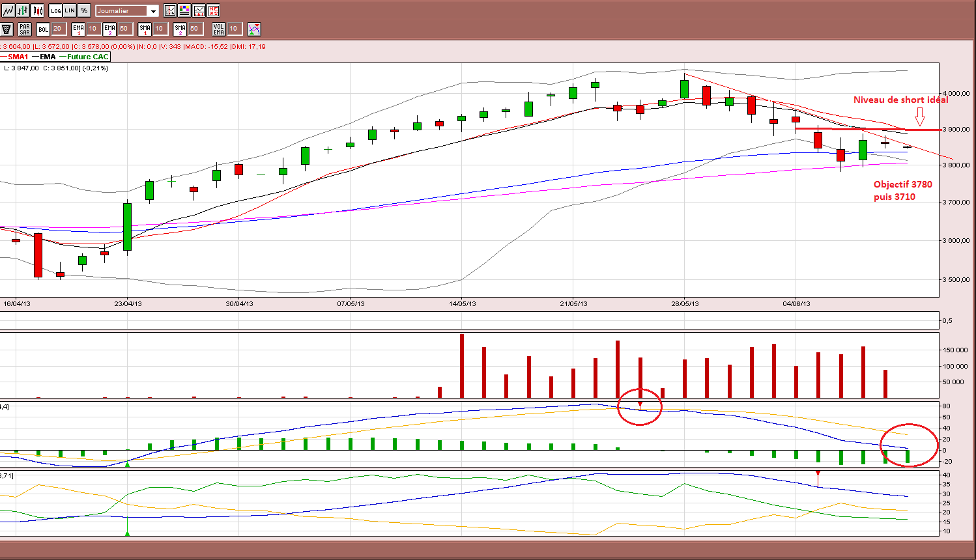The height and width of the screenshot is (560, 976).
Task: Select the OHLC bar chart style
Action: (x=23, y=10)
